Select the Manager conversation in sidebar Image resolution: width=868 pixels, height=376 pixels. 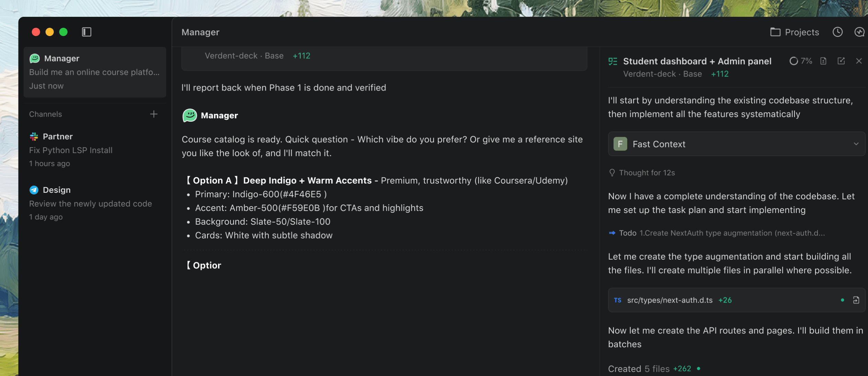point(95,72)
